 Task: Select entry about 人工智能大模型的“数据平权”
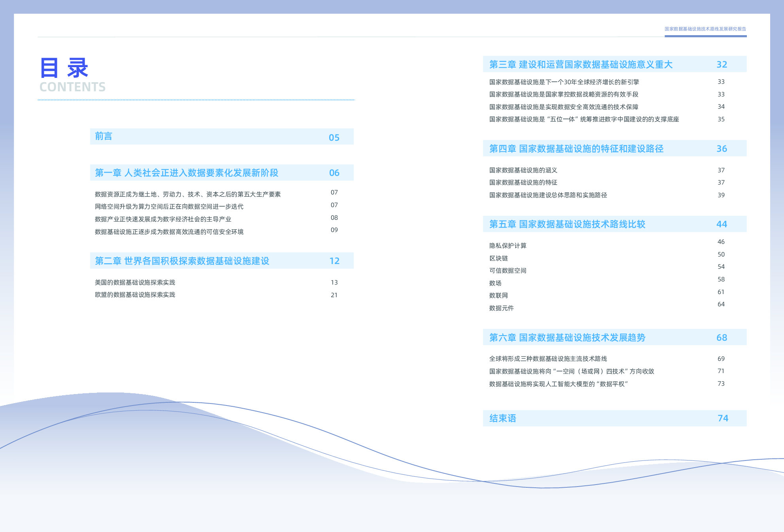559,384
